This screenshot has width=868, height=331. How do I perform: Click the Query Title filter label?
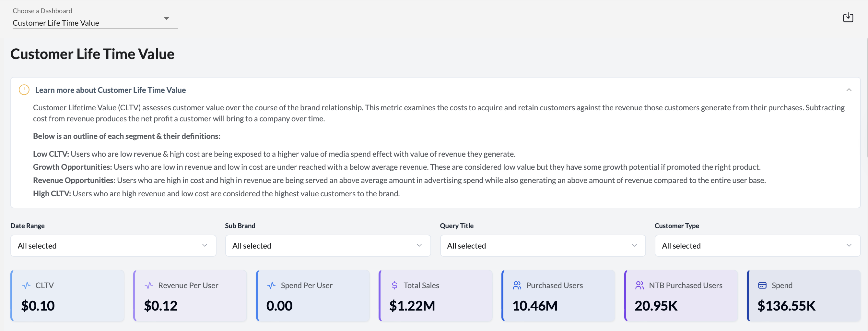[x=457, y=226]
